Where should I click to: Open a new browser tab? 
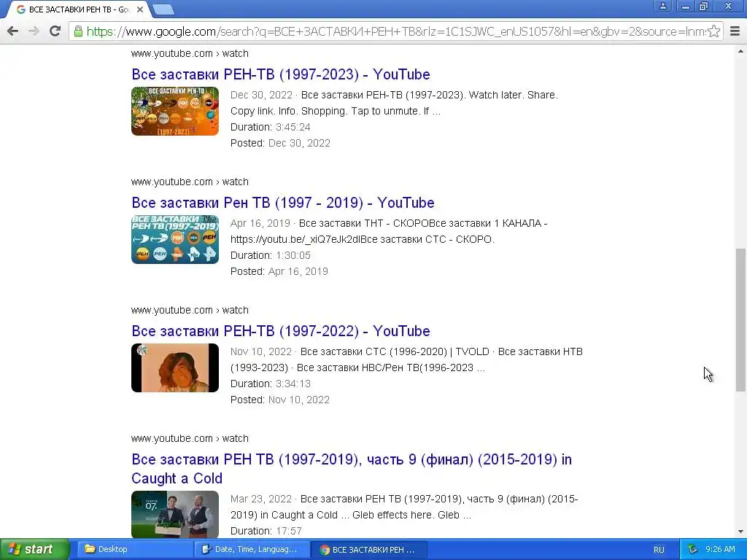coord(163,9)
